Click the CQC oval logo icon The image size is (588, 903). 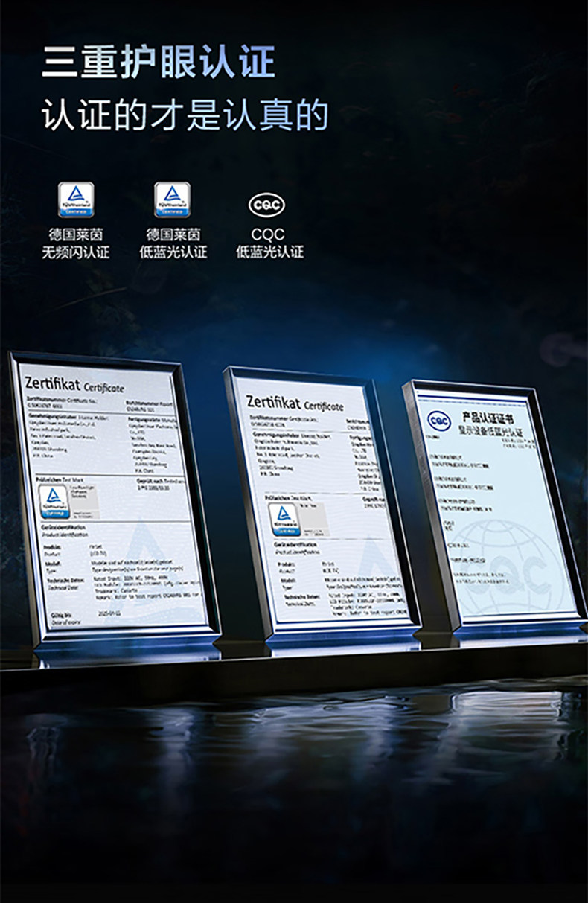266,204
